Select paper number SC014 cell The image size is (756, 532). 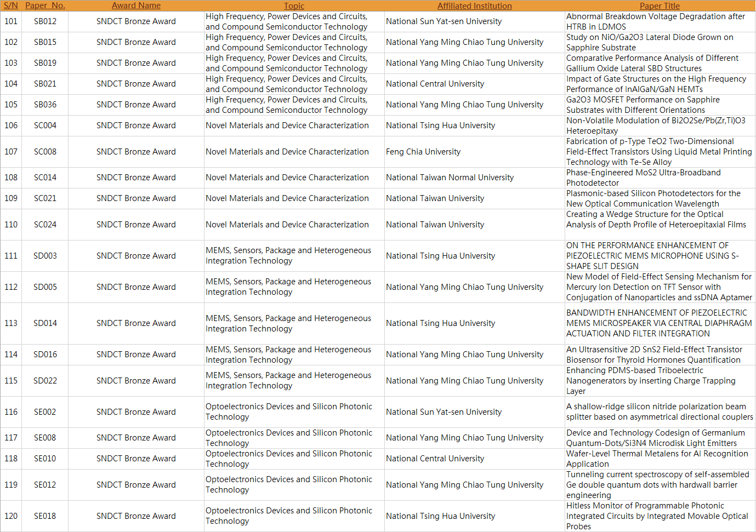[x=45, y=178]
